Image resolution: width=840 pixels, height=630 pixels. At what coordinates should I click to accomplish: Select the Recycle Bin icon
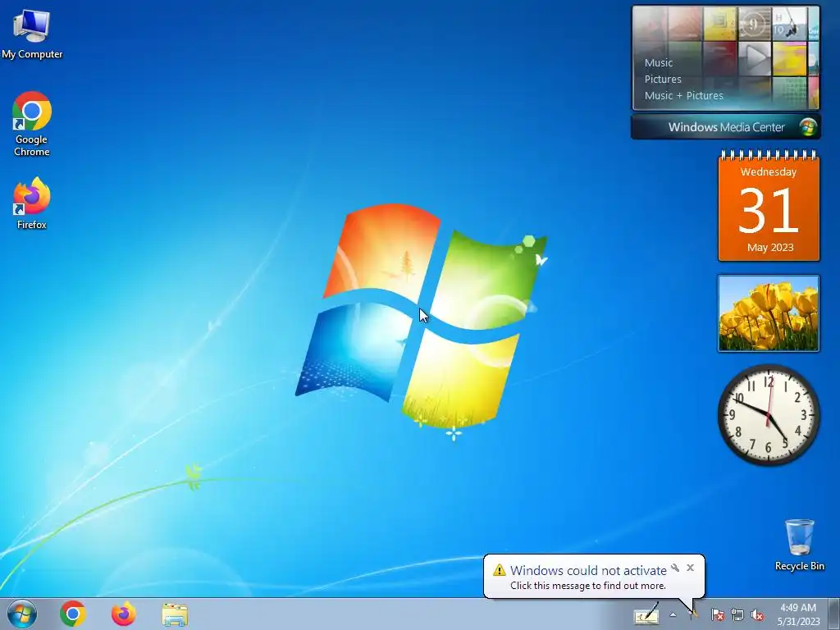(799, 545)
